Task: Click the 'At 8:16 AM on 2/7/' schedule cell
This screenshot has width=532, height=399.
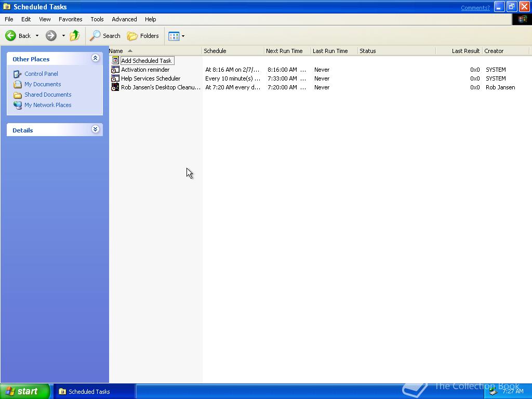Action: click(233, 70)
